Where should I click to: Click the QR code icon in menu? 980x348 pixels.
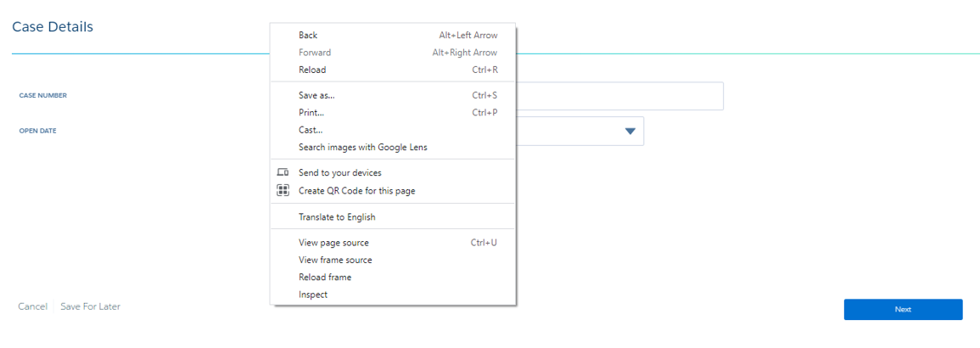point(283,191)
